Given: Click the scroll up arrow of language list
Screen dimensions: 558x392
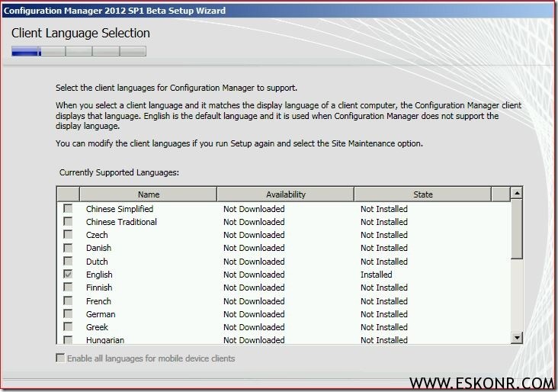Looking at the screenshot, I should pyautogui.click(x=516, y=193).
